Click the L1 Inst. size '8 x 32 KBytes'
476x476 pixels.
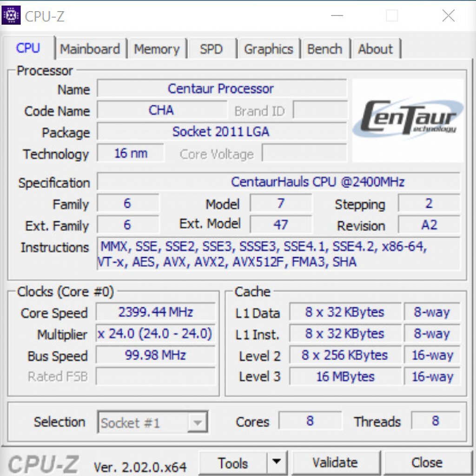(345, 333)
